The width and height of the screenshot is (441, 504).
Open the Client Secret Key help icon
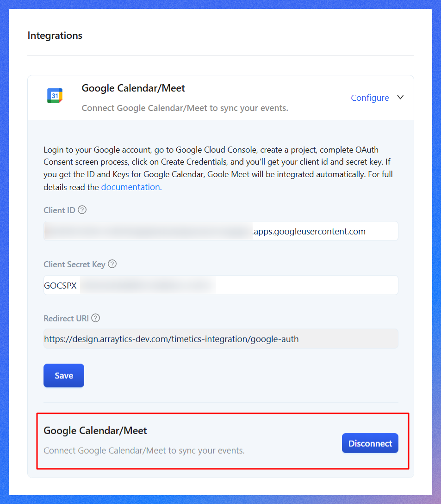click(x=112, y=264)
